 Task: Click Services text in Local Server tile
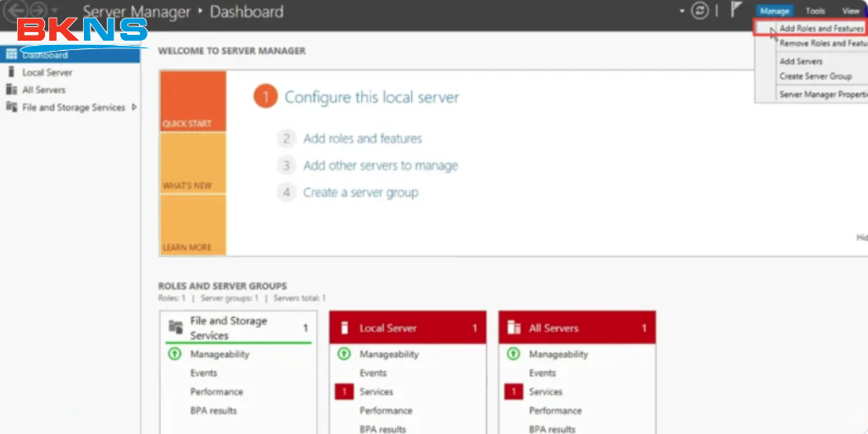click(376, 392)
